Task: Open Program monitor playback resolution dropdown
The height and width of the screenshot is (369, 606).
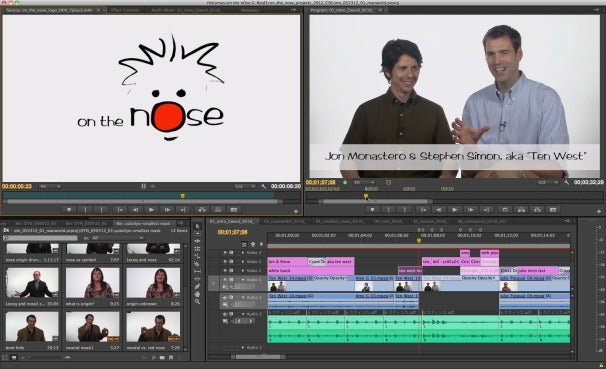Action: pos(548,182)
